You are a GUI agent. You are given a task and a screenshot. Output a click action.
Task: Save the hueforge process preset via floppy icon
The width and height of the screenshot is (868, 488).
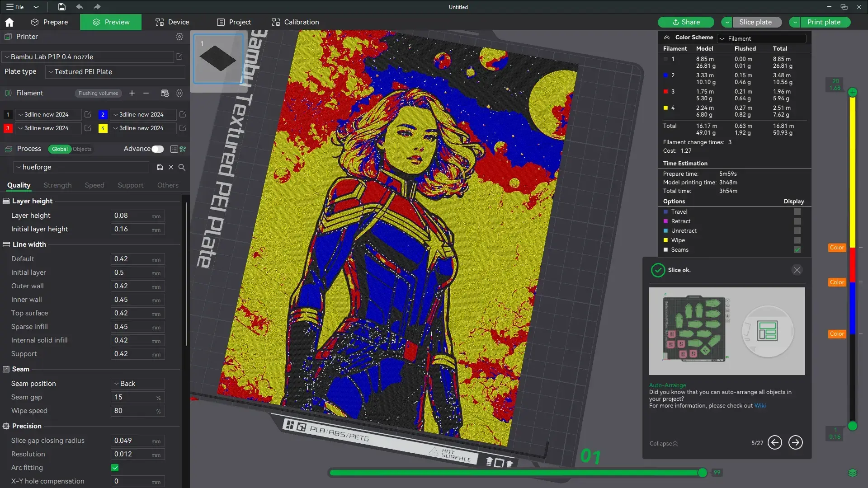point(160,167)
